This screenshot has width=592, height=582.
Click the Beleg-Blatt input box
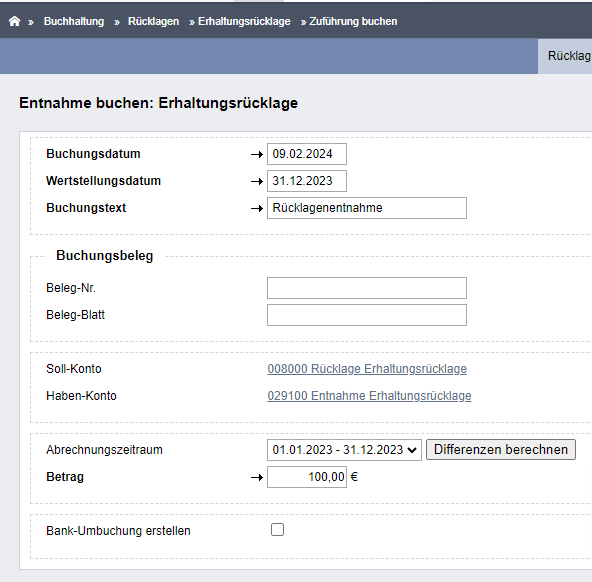[367, 315]
